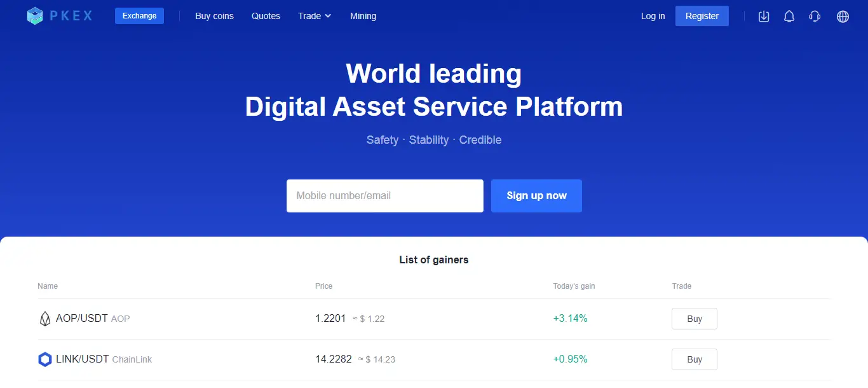This screenshot has height=388, width=868.
Task: Open the Quotes section
Action: (x=266, y=16)
